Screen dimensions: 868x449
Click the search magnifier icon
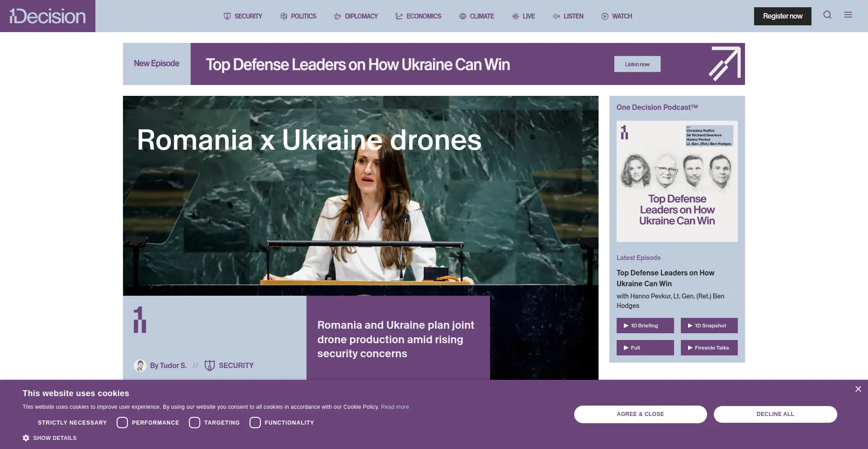pyautogui.click(x=827, y=15)
